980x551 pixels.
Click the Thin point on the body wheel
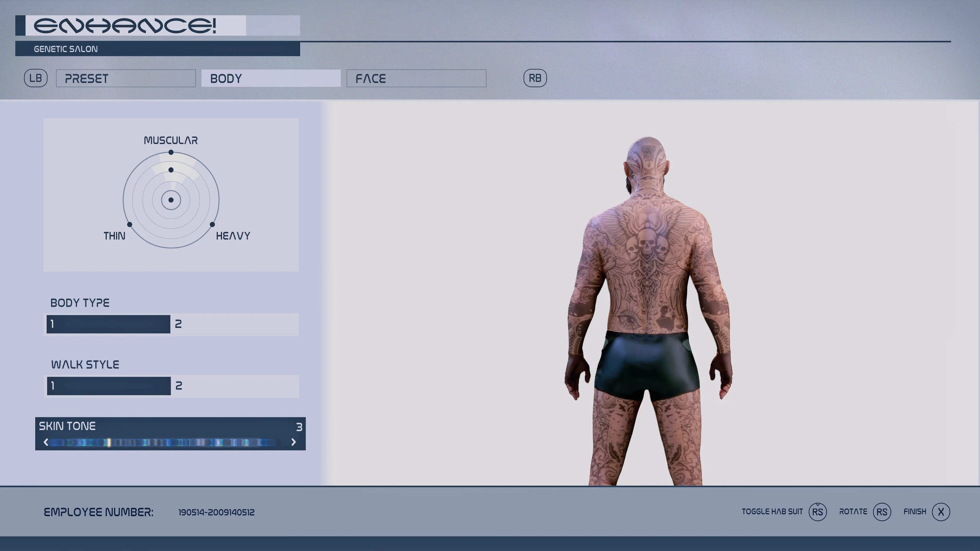click(129, 225)
